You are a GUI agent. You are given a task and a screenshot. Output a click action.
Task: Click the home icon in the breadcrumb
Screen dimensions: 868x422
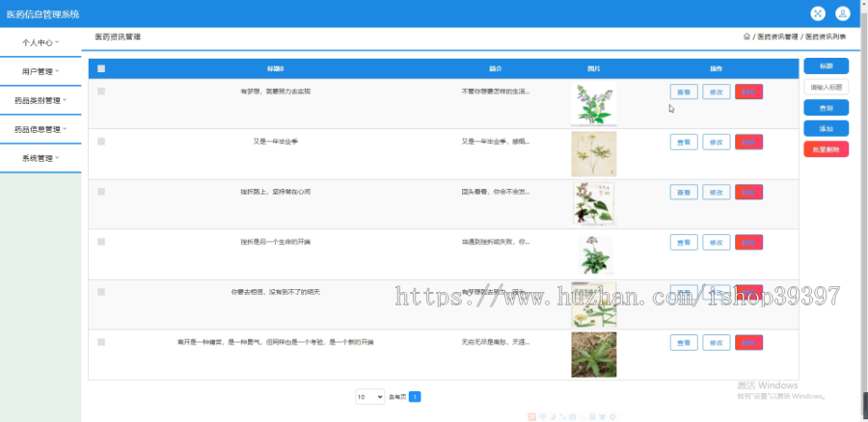[x=746, y=37]
